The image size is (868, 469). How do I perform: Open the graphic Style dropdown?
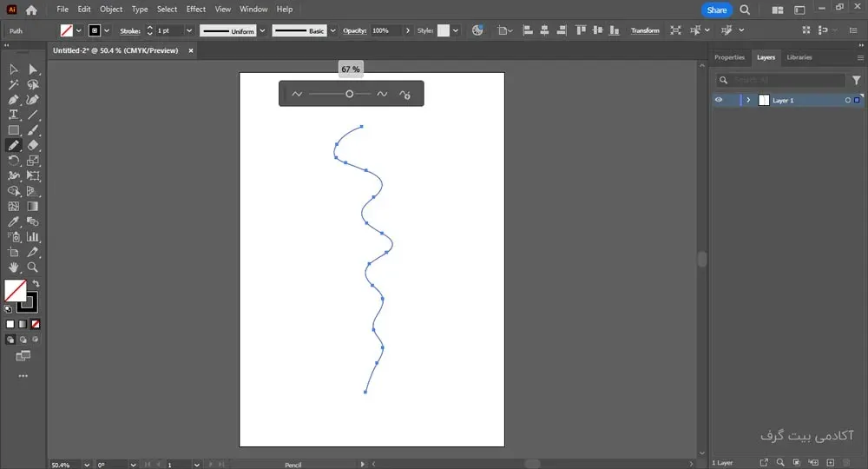pyautogui.click(x=456, y=30)
